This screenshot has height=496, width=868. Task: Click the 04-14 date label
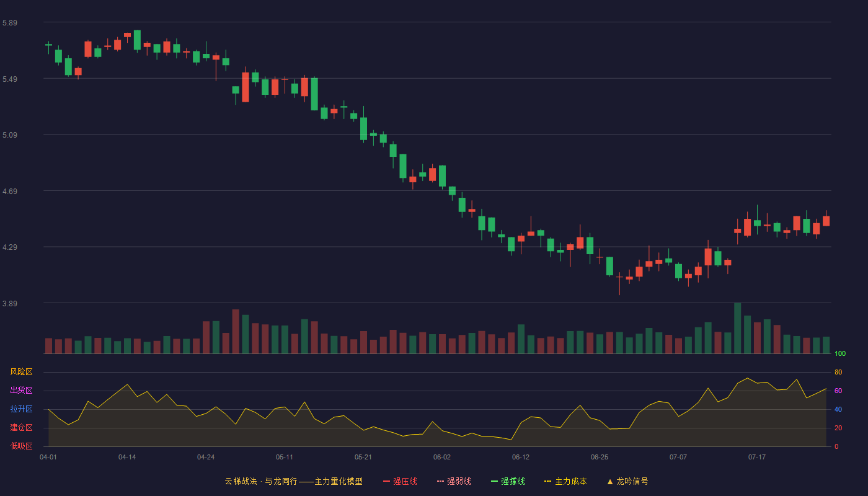tap(127, 457)
